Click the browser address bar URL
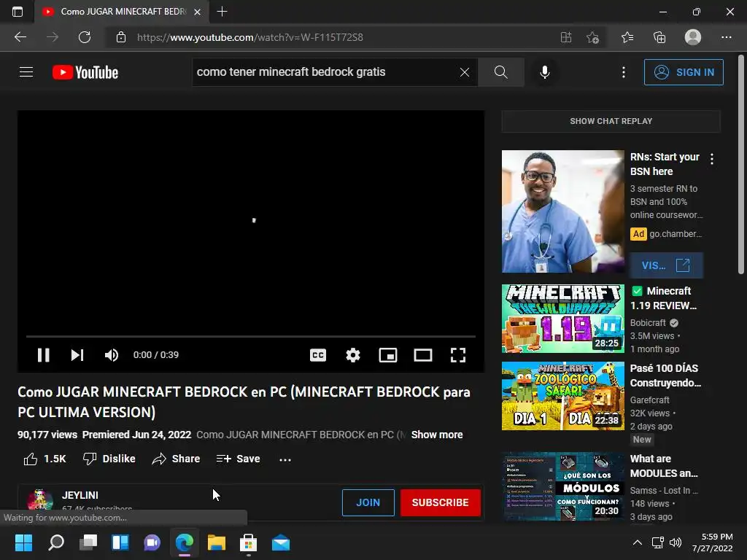Viewport: 747px width, 560px height. point(250,37)
